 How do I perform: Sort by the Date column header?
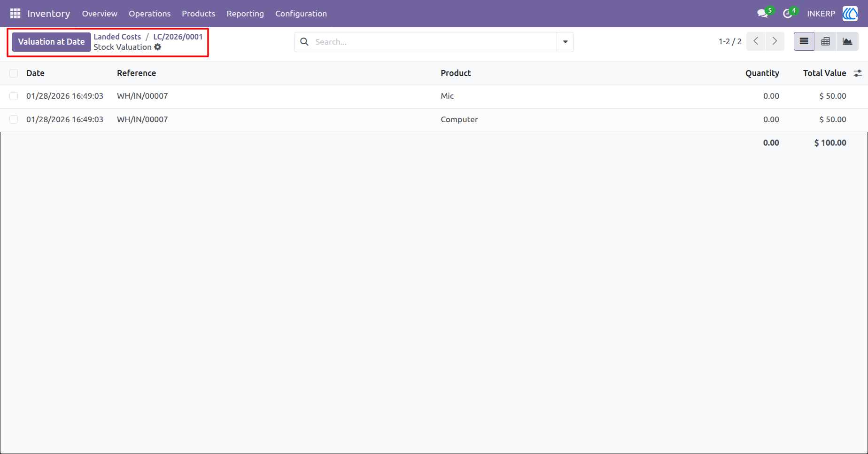[x=35, y=73]
